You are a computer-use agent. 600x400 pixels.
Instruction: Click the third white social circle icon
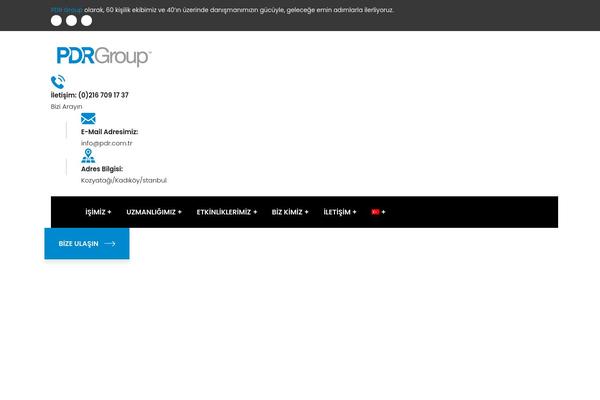[86, 21]
